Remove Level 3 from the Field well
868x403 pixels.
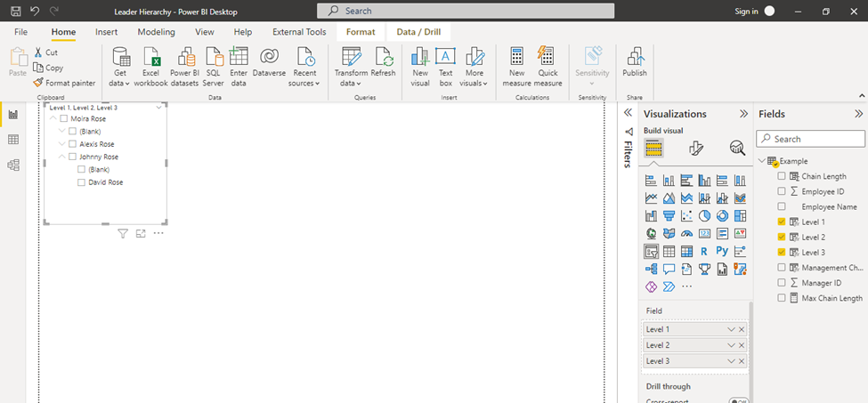click(742, 361)
